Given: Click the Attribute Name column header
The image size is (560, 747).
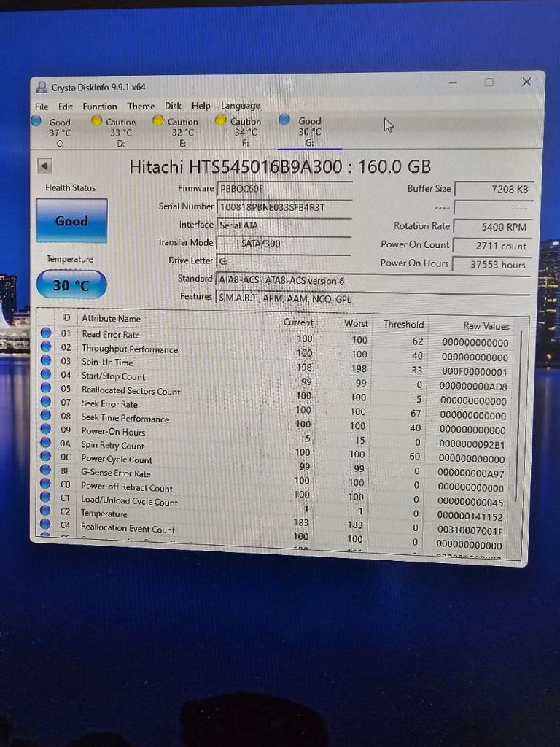Looking at the screenshot, I should [111, 318].
